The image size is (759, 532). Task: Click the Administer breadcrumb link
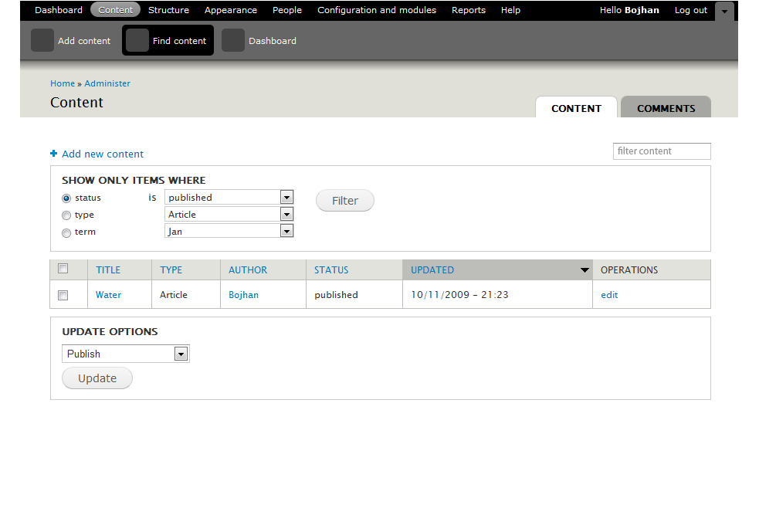pyautogui.click(x=107, y=83)
